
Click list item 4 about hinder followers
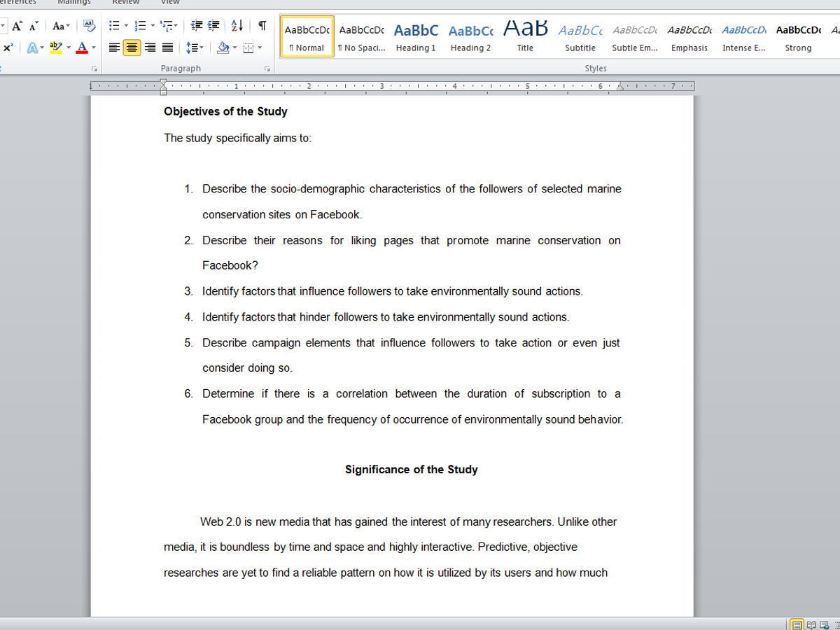[x=386, y=317]
